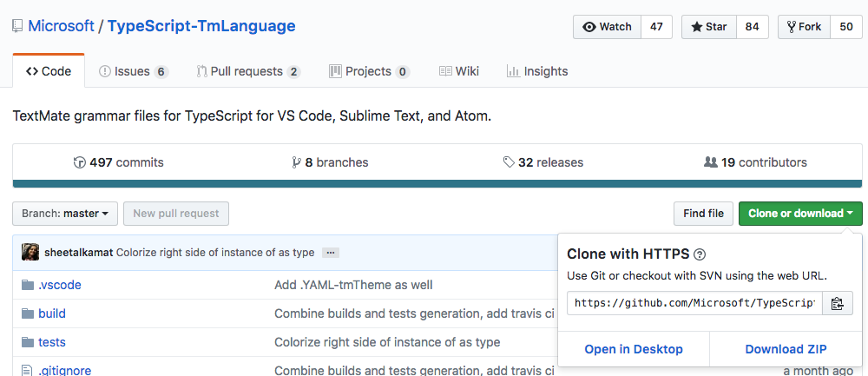Open the build folder
The height and width of the screenshot is (376, 868).
[x=52, y=314]
